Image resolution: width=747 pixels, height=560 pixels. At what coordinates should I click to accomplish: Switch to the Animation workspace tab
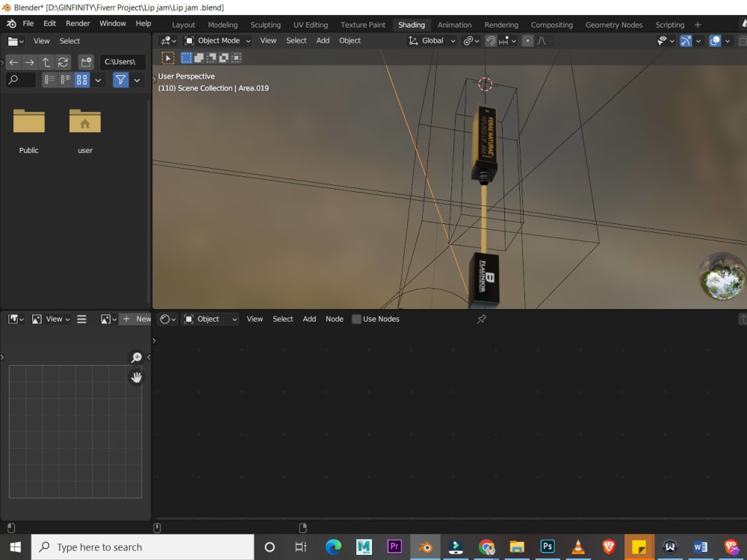[x=454, y=25]
